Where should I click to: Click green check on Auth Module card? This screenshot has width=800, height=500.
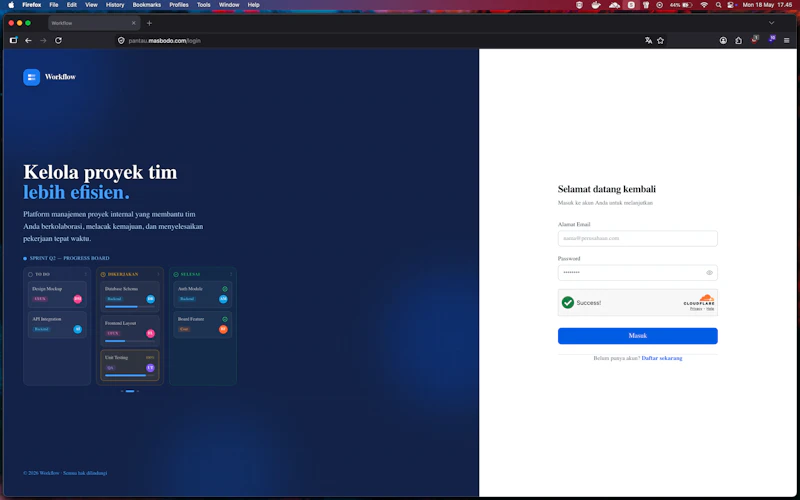point(224,289)
